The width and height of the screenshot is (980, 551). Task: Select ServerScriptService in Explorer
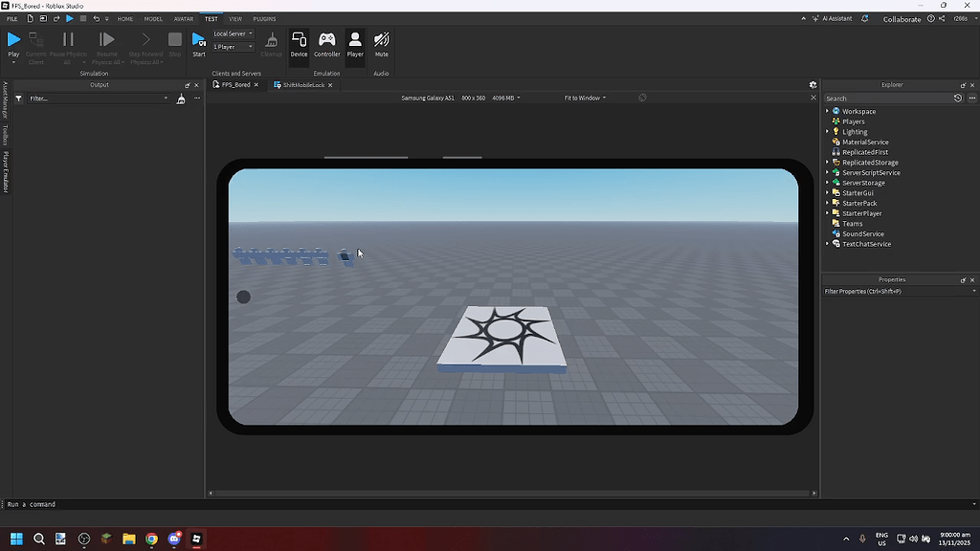coord(871,172)
